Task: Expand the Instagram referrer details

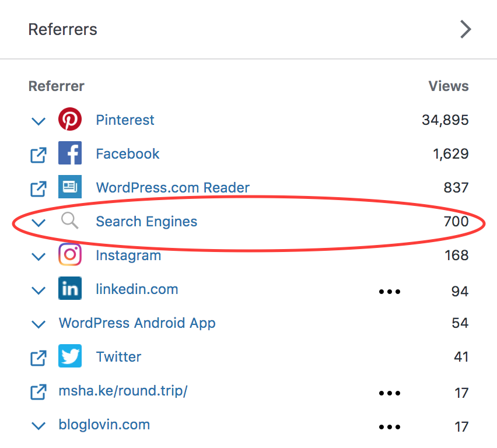Action: (x=38, y=256)
